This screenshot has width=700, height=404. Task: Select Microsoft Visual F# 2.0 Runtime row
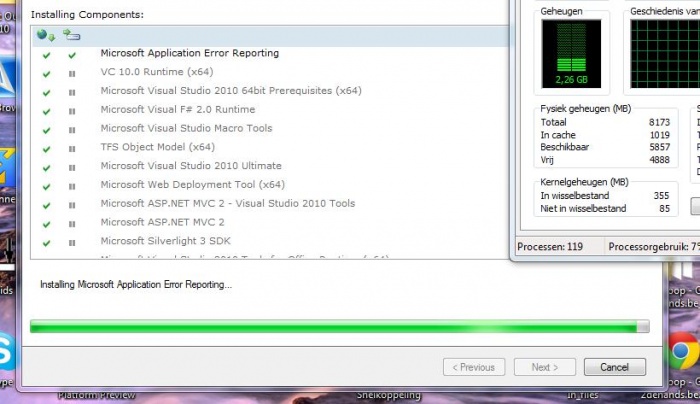tap(271, 109)
